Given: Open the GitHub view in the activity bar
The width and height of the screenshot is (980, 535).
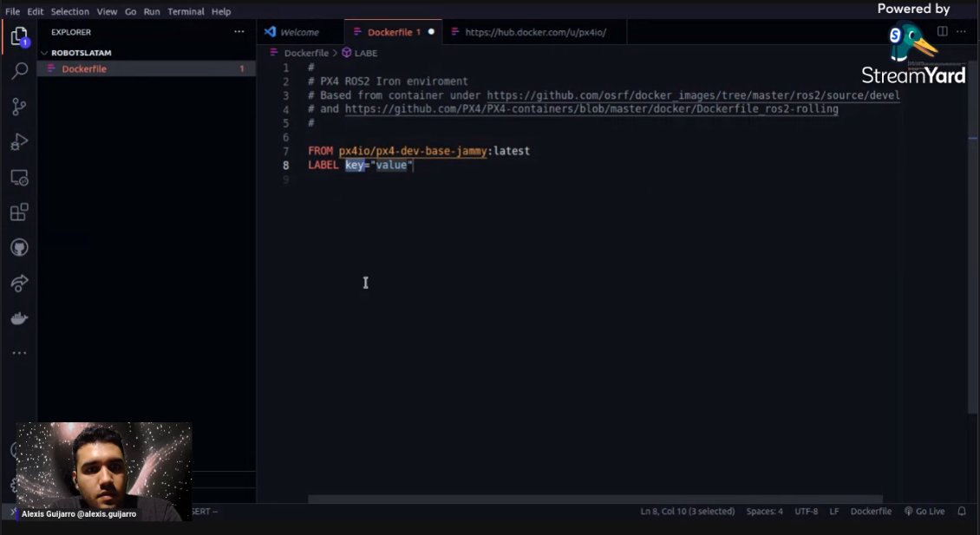Looking at the screenshot, I should (x=19, y=247).
